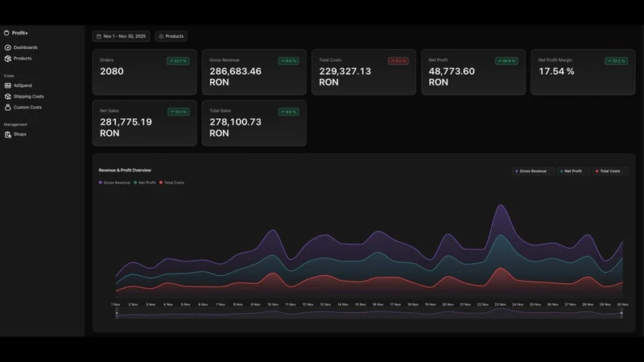Image resolution: width=644 pixels, height=362 pixels.
Task: Grab the right range brush handle
Action: 621,314
